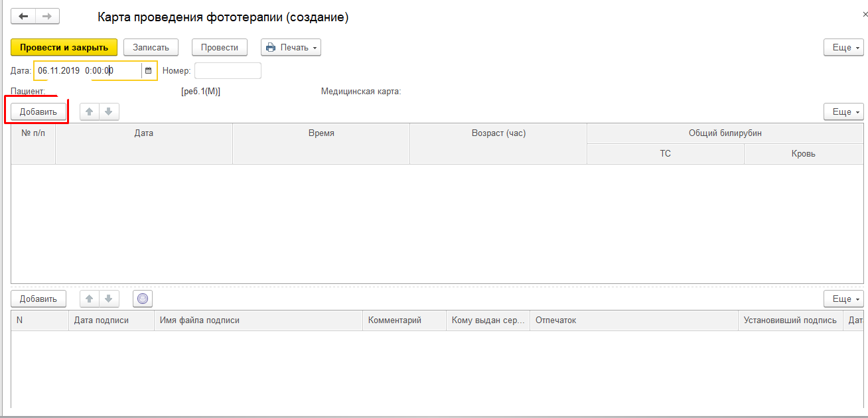Click the Провести button

[220, 48]
